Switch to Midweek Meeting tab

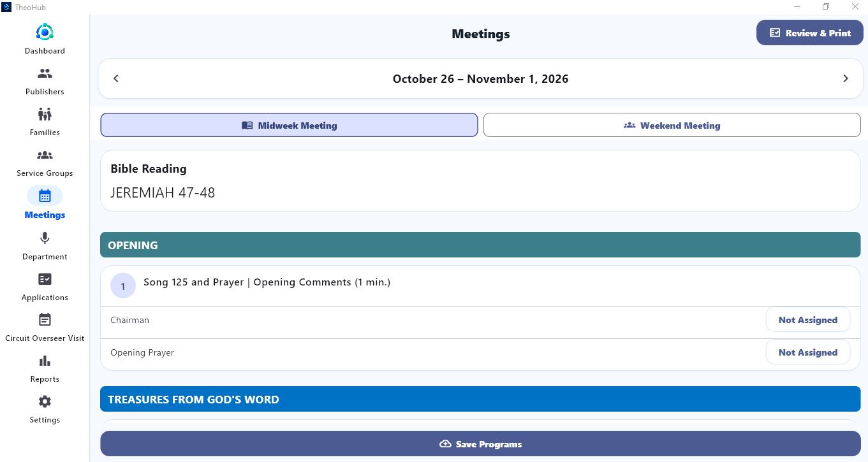point(289,125)
